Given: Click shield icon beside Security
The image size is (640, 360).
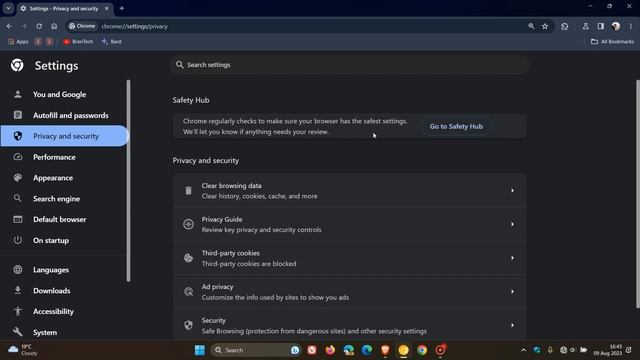Looking at the screenshot, I should point(188,325).
